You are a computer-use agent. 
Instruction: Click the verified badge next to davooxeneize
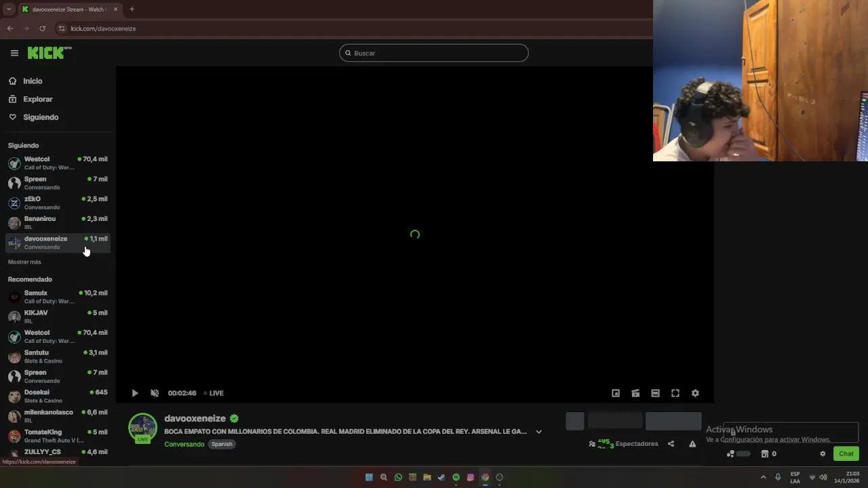[x=234, y=418]
